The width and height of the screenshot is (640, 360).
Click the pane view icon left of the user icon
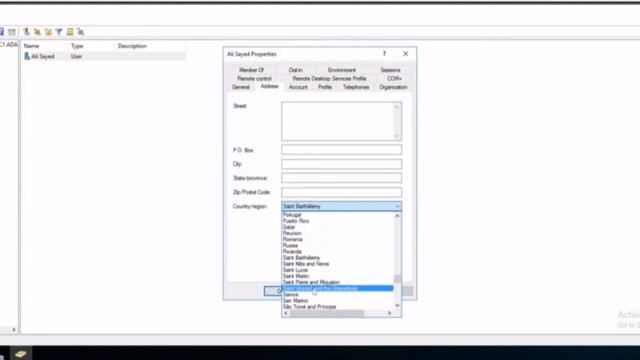(11, 31)
